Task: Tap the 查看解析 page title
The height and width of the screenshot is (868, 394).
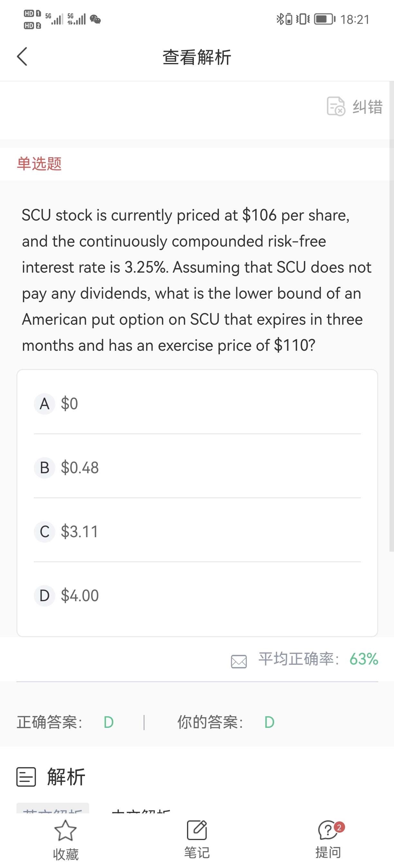Action: 197,57
